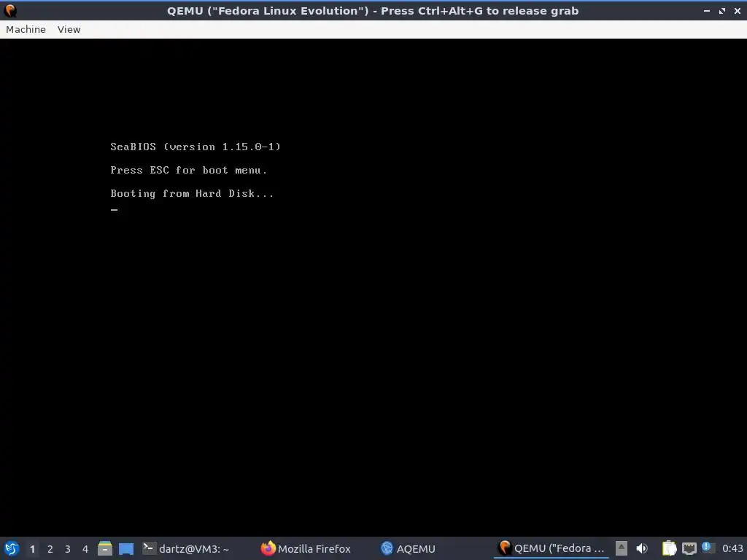This screenshot has width=747, height=560.
Task: Close the QEMU window
Action: [737, 10]
